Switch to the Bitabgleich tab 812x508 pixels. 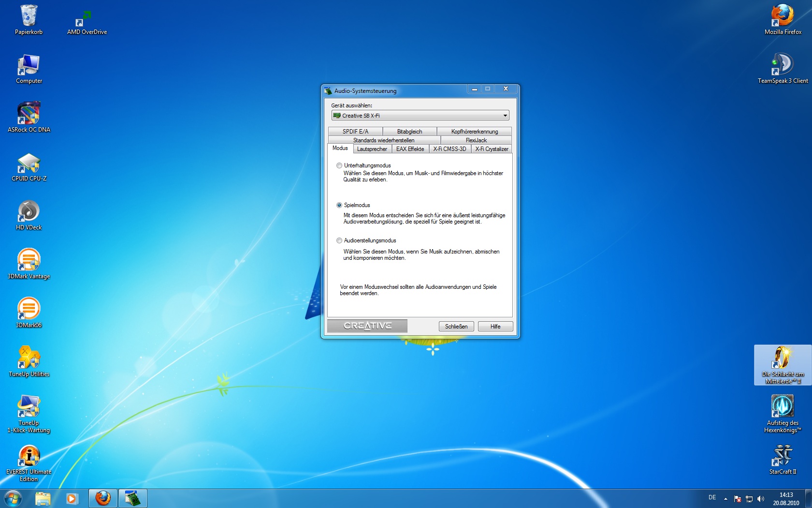tap(409, 132)
